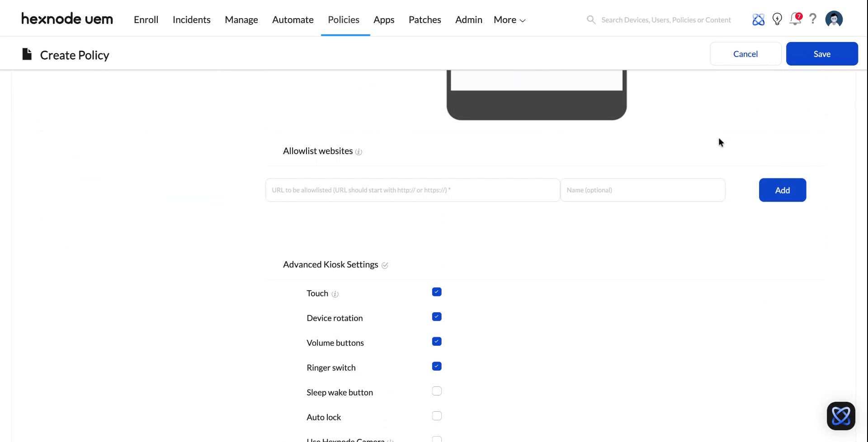The image size is (868, 442).
Task: Click the Allowlist websites info icon
Action: tap(359, 152)
